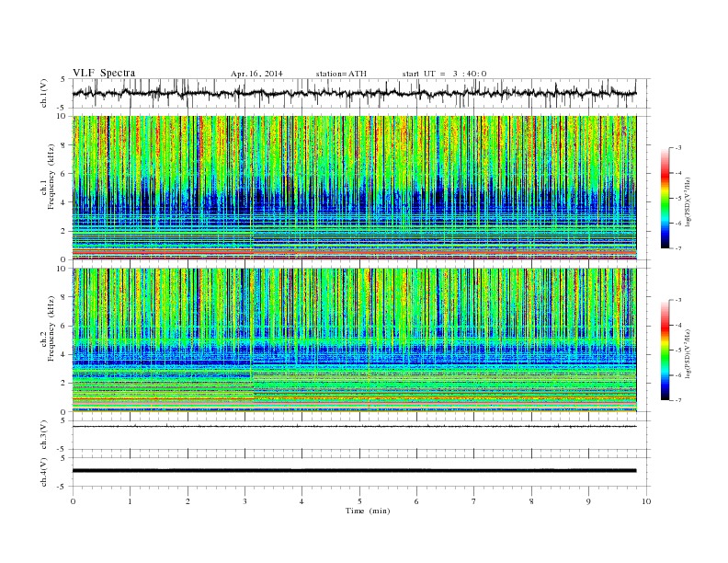Click the "-5" tick on ch.1 colorbar
The image size is (728, 563).
click(678, 199)
